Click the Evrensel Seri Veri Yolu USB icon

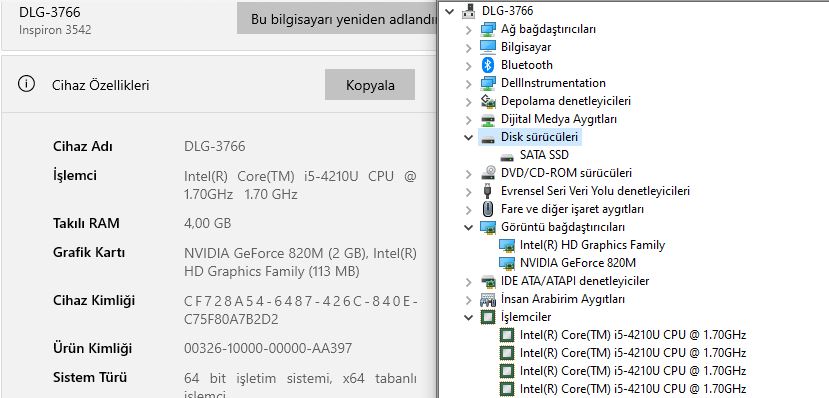487,191
